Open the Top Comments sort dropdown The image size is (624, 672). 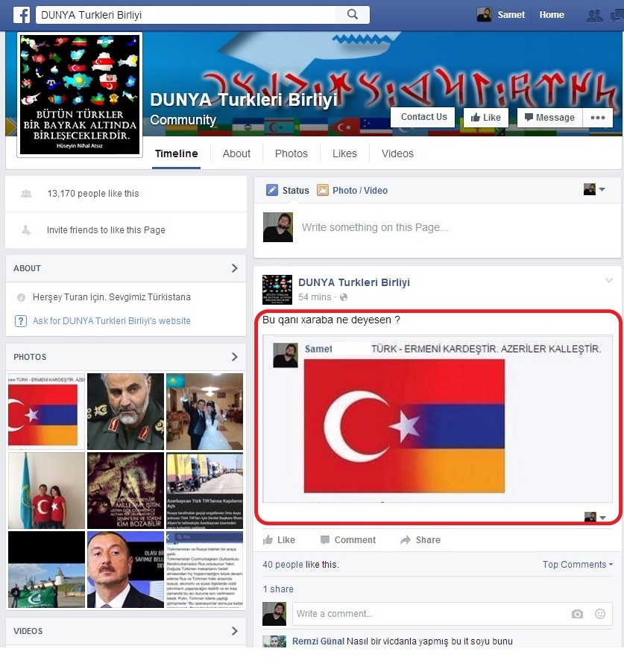[577, 565]
